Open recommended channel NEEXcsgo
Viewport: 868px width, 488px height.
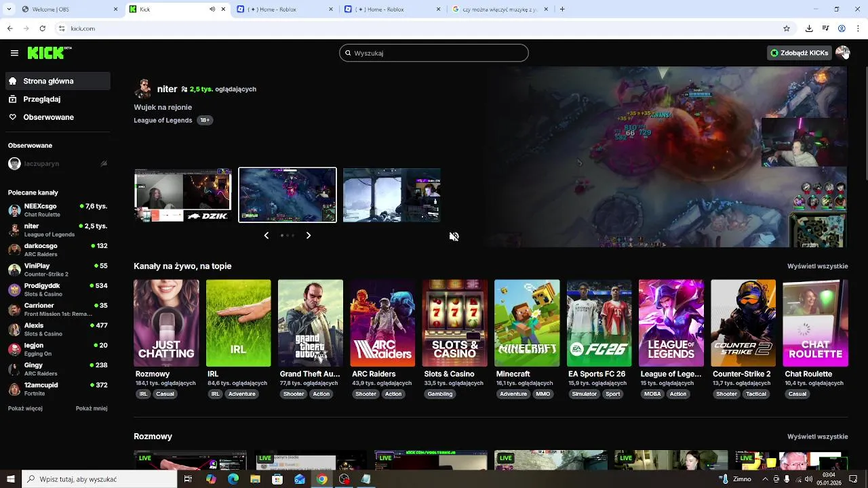[x=58, y=210]
